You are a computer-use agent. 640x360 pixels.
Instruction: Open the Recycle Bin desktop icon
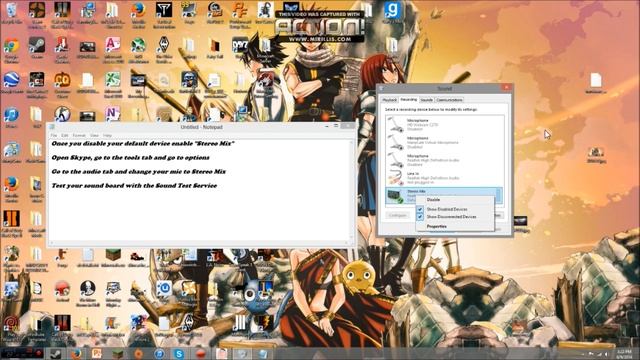(x=11, y=12)
